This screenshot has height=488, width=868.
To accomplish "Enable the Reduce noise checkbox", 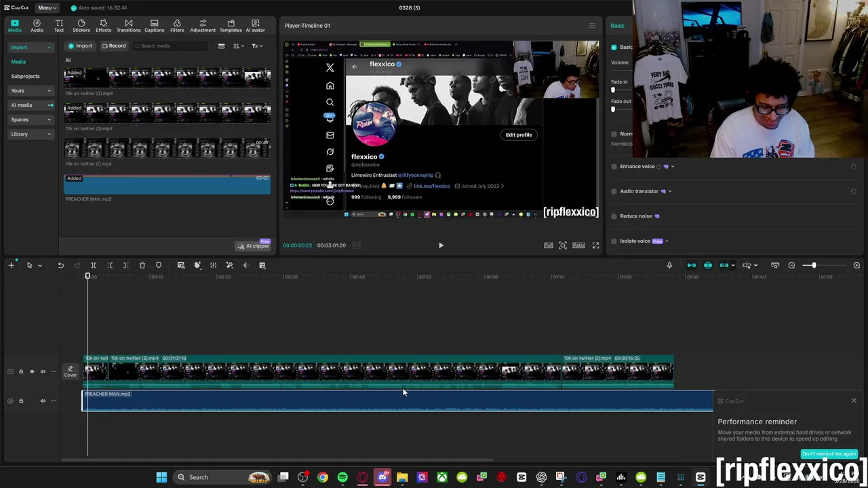I will coord(614,216).
